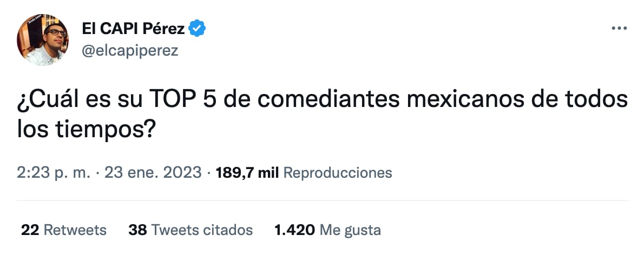Show who liked via Me gusta
Image resolution: width=644 pixels, height=255 pixels.
(x=351, y=230)
